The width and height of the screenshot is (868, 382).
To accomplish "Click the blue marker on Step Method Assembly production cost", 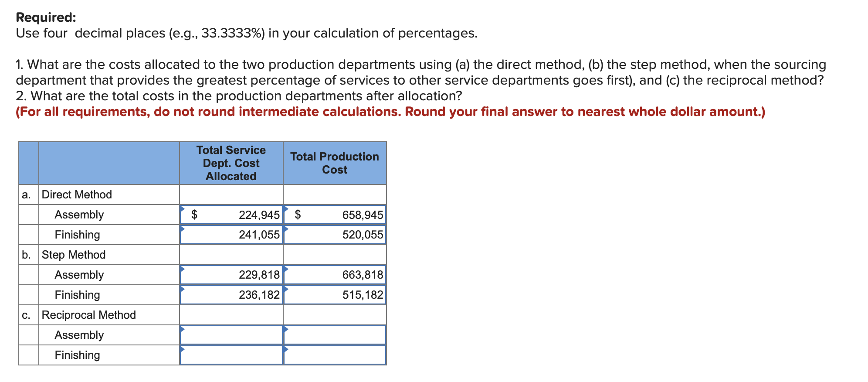I will pos(286,270).
